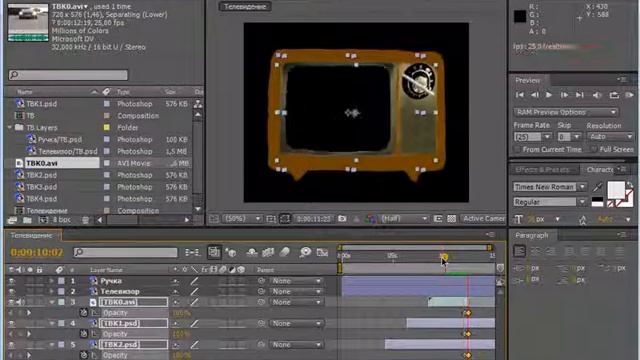Open Parent dropdown for Телевизор layer

(x=296, y=291)
